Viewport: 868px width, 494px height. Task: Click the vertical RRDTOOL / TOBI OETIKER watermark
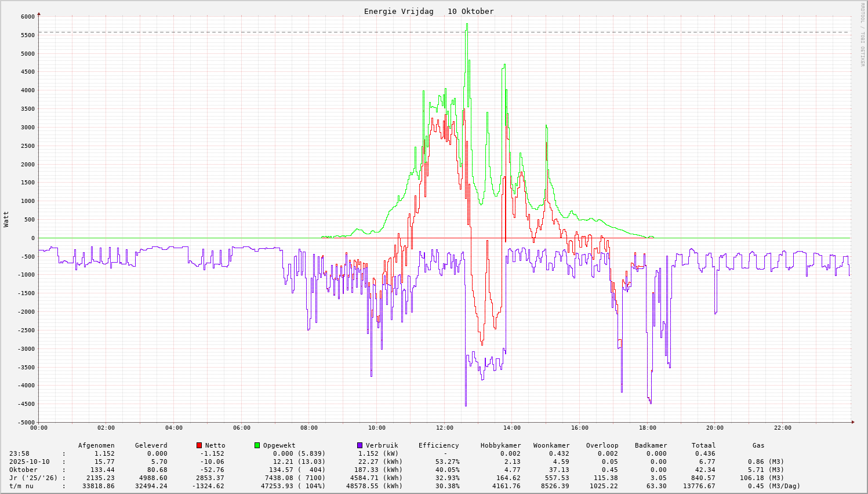(862, 35)
